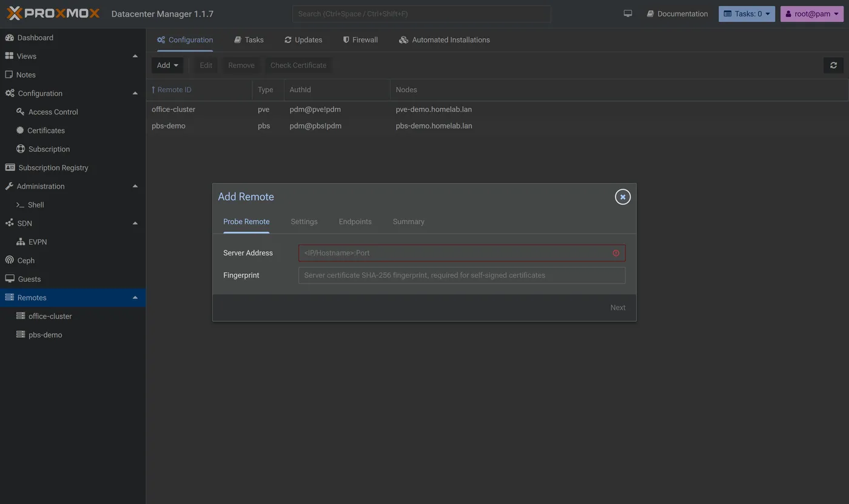Viewport: 849px width, 504px height.
Task: Click the monitor icon in top bar
Action: point(628,13)
